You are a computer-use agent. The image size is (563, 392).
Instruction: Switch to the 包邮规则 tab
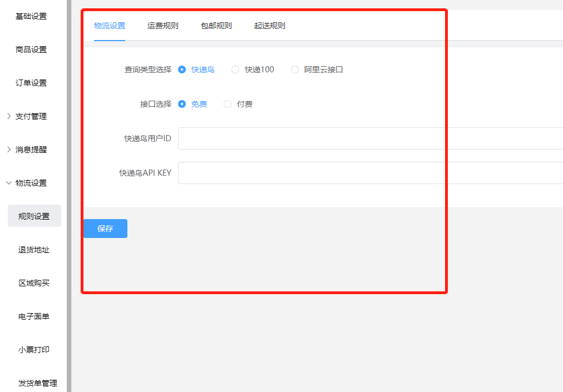[216, 26]
